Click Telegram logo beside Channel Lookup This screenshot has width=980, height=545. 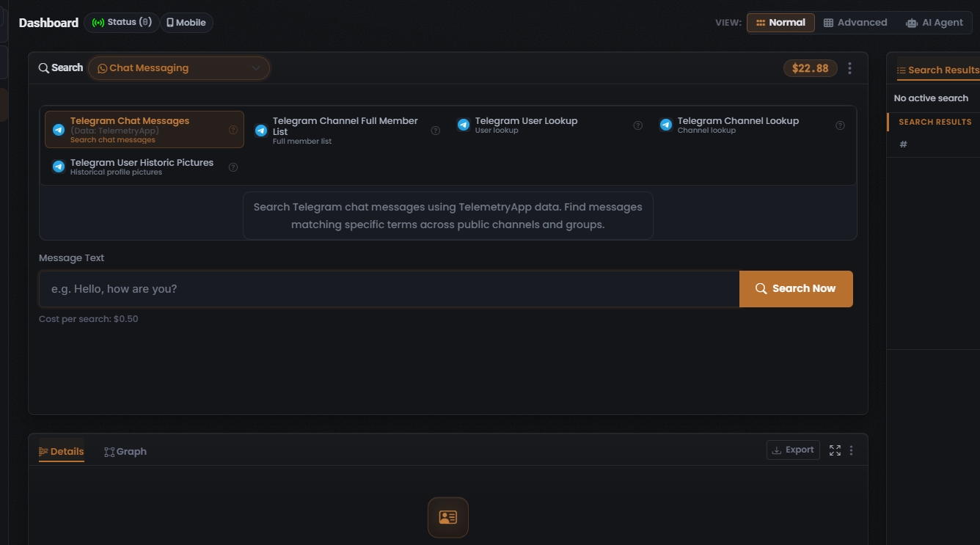[x=666, y=125]
